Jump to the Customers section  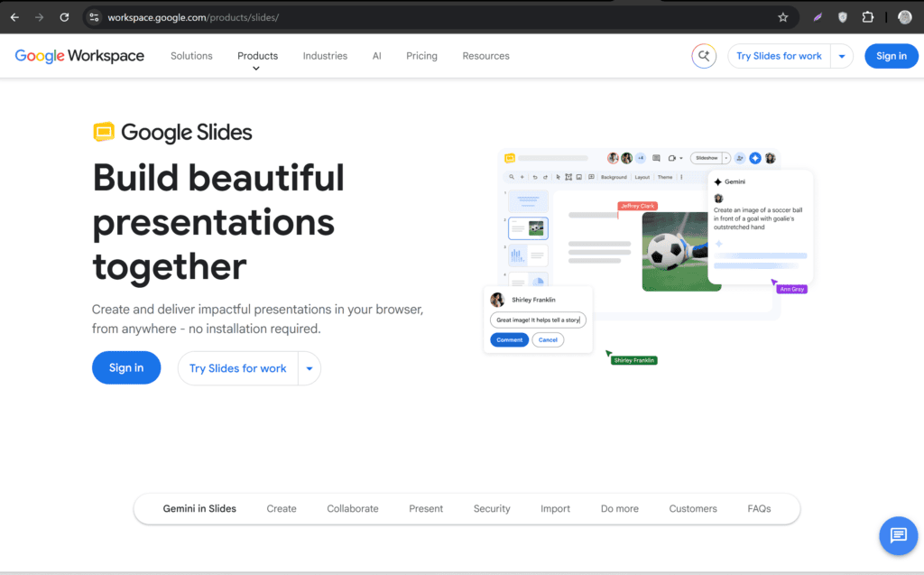click(693, 508)
